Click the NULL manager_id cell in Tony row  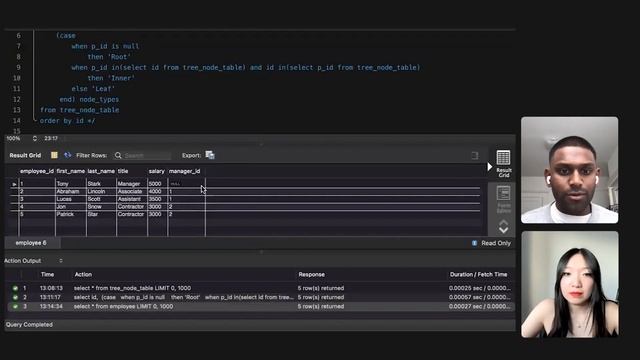[x=187, y=184]
